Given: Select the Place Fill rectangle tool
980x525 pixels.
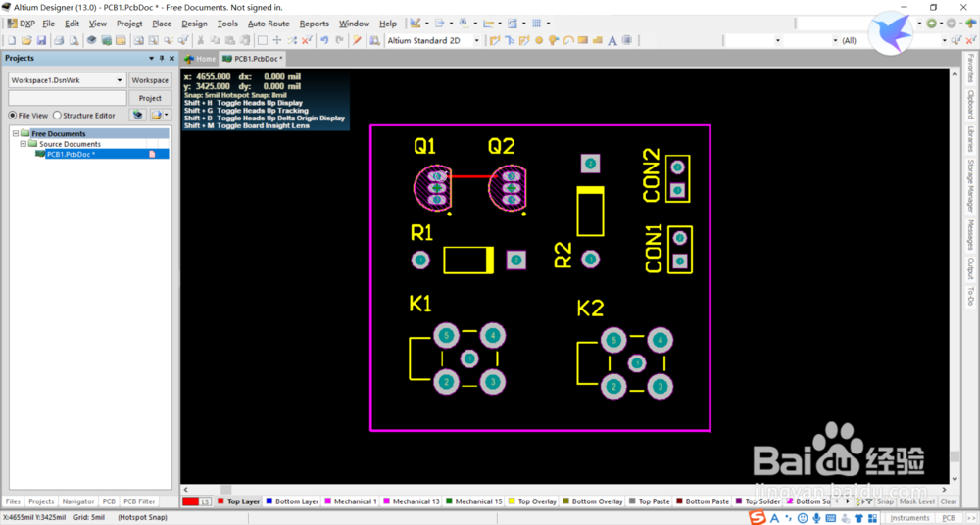Looking at the screenshot, I should (582, 40).
